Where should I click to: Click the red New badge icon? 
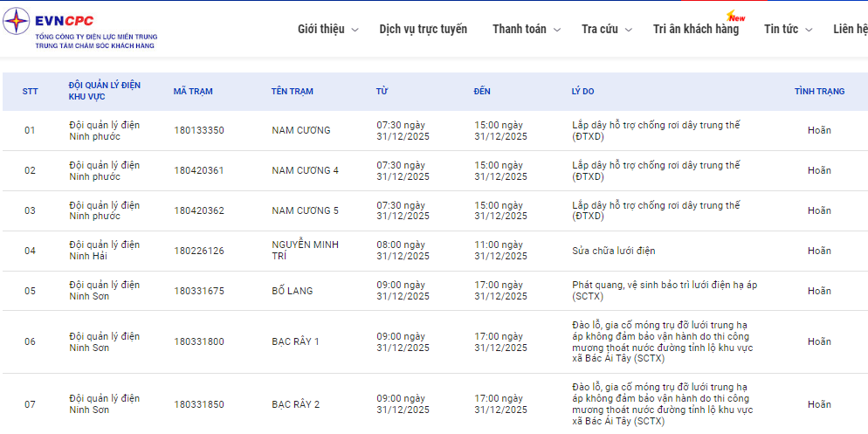(x=736, y=16)
